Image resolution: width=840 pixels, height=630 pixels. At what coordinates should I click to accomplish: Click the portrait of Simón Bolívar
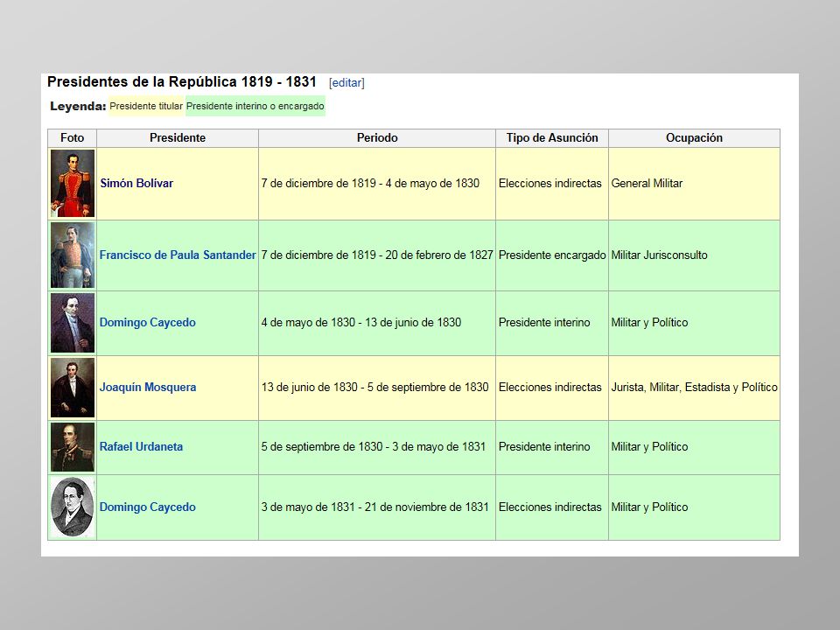(x=73, y=183)
